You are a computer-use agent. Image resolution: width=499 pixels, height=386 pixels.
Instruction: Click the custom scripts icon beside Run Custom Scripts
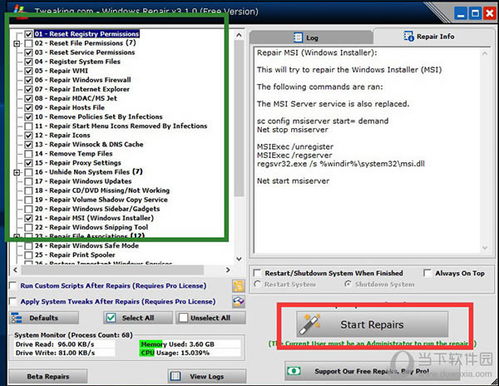point(238,286)
